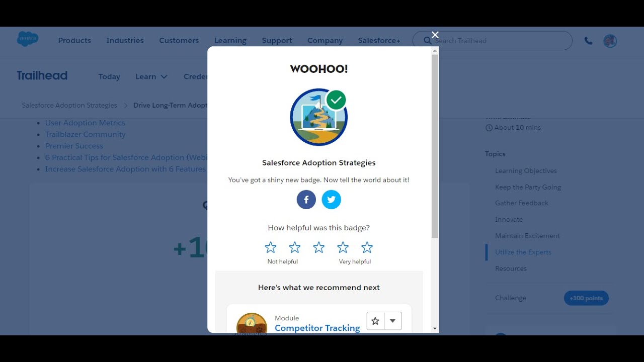Expand the Learn dropdown
This screenshot has height=362, width=644.
click(151, 76)
